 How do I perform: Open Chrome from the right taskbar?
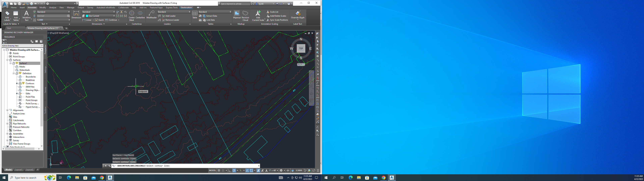pyautogui.click(x=383, y=177)
